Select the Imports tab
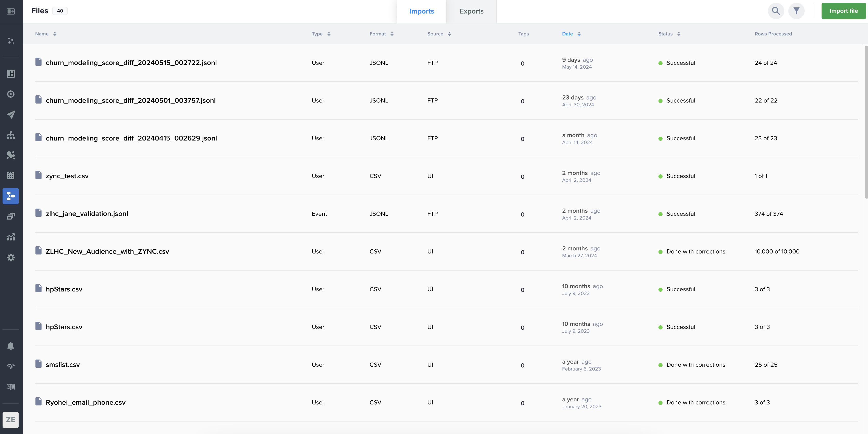Screen dimensions: 868x434 [x=421, y=11]
